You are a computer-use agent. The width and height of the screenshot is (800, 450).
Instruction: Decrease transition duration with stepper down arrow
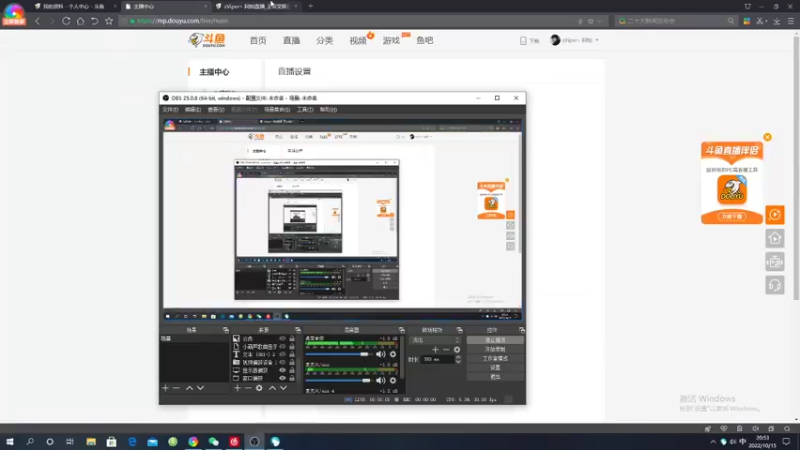point(458,362)
